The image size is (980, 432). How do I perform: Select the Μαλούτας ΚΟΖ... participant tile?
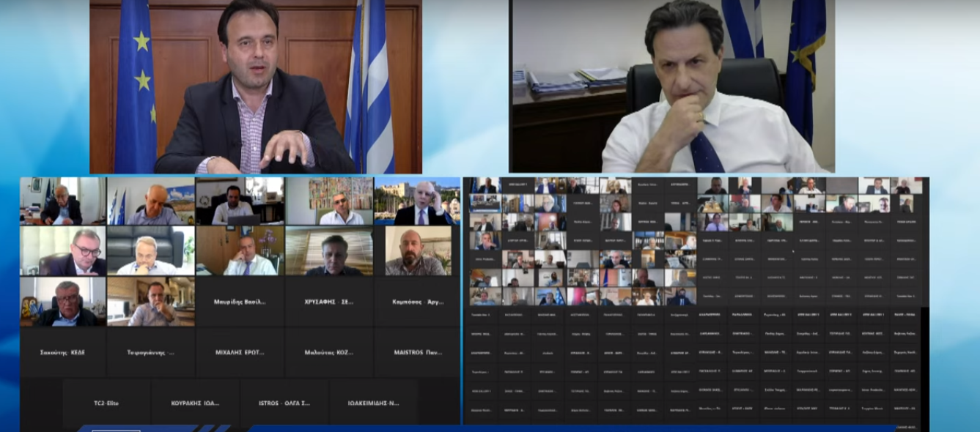tap(329, 352)
